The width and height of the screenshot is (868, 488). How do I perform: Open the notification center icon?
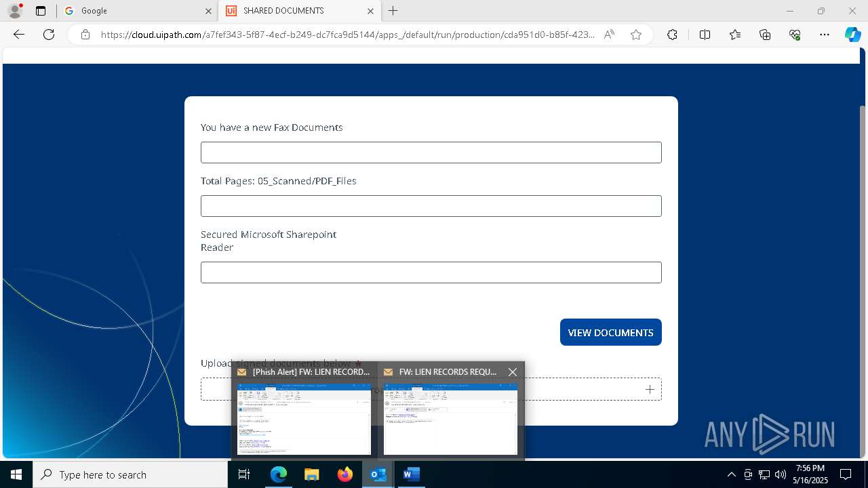(846, 474)
